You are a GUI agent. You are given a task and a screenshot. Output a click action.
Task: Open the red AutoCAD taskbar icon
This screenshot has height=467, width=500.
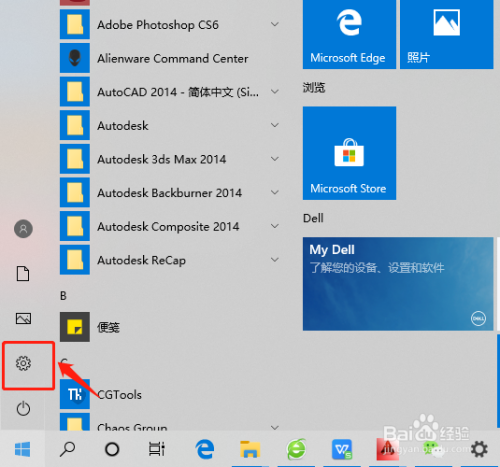(x=387, y=449)
